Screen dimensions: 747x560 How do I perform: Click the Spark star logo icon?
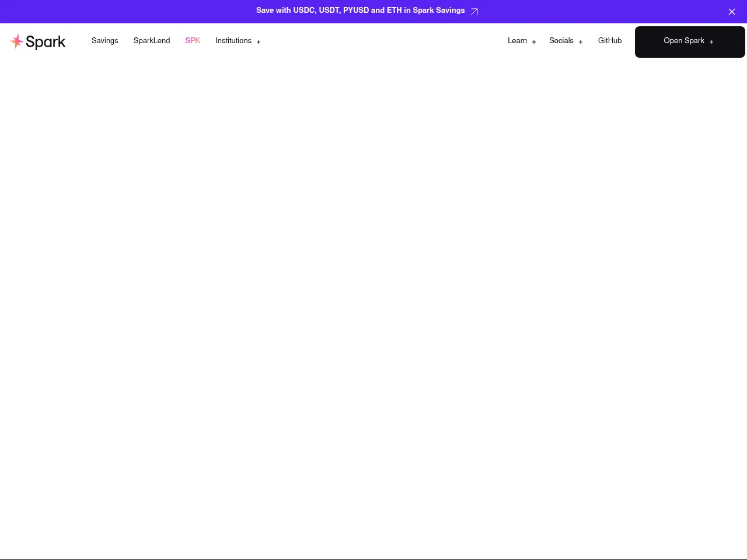click(x=17, y=41)
